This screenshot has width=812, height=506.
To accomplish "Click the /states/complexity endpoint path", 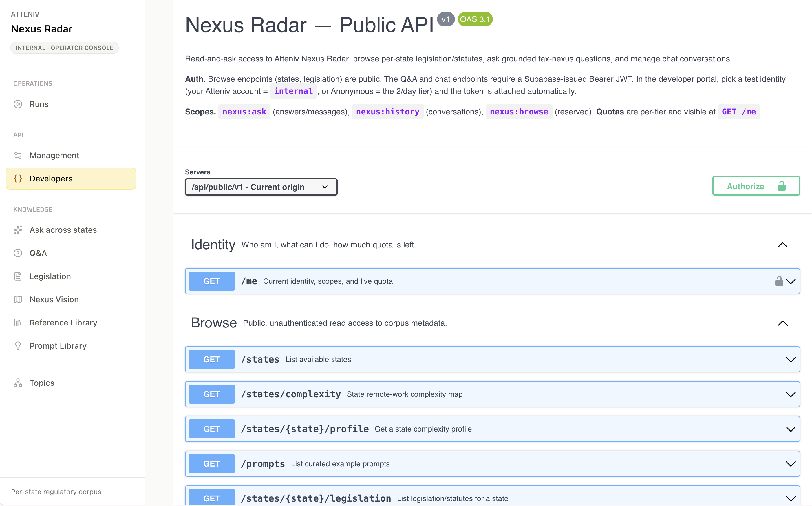I will 291,394.
